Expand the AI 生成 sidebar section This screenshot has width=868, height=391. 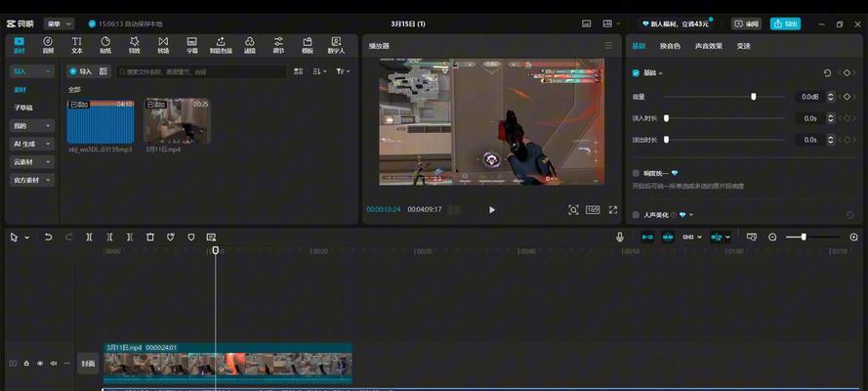(x=32, y=144)
